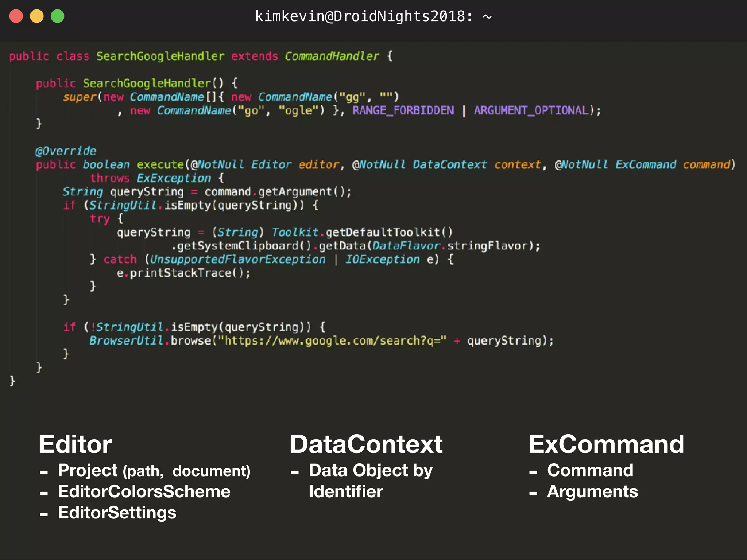The width and height of the screenshot is (747, 560).
Task: Click the ARGUMENT_OPTIONAL constant
Action: 531,110
